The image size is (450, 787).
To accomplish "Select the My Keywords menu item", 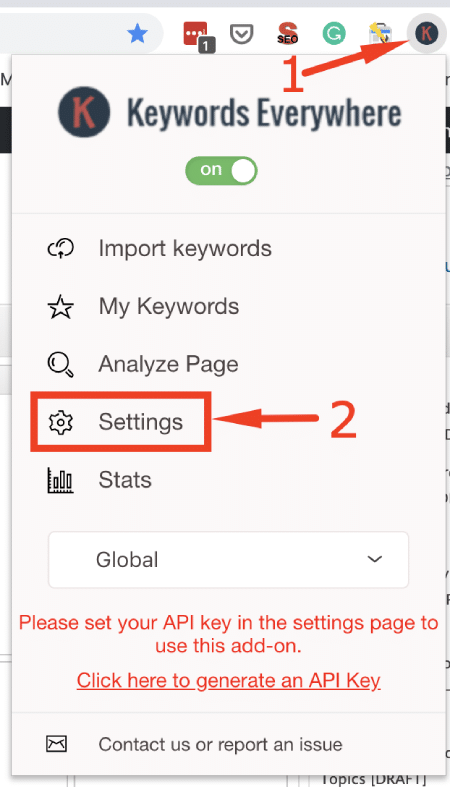I will coord(169,306).
